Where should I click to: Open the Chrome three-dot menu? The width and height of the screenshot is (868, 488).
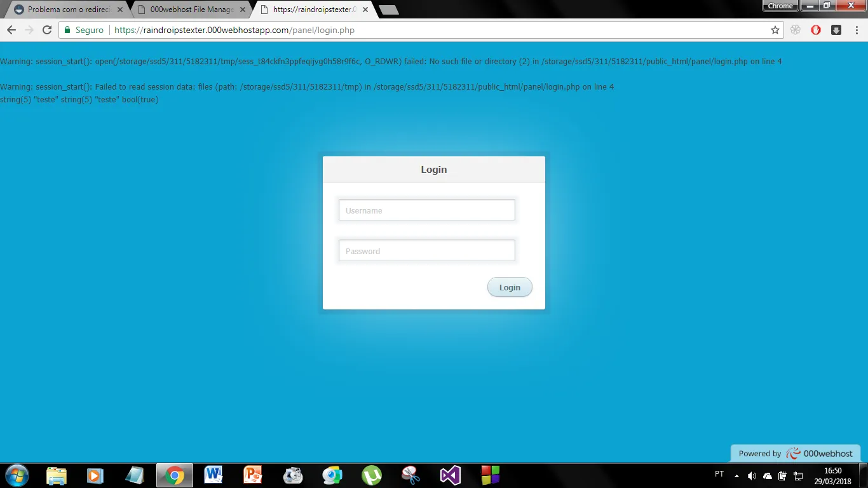857,30
